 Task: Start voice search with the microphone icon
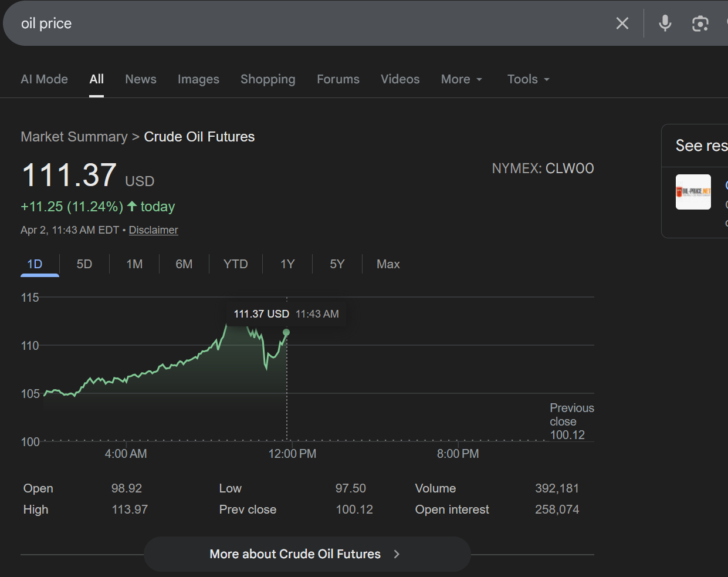(x=665, y=23)
